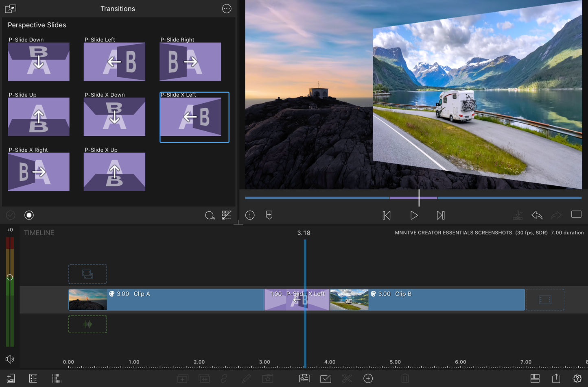Toggle the circular record button in the library

pyautogui.click(x=29, y=215)
